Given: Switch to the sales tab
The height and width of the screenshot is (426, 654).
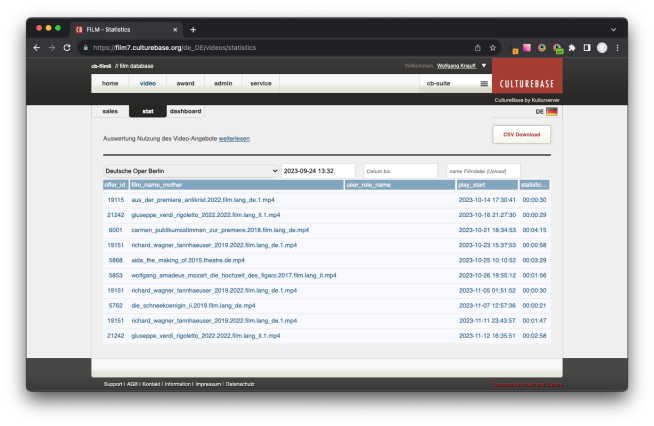Looking at the screenshot, I should pyautogui.click(x=110, y=111).
